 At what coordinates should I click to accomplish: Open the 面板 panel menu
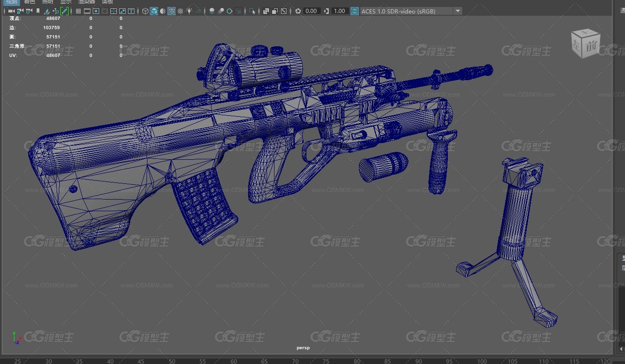(x=108, y=2)
